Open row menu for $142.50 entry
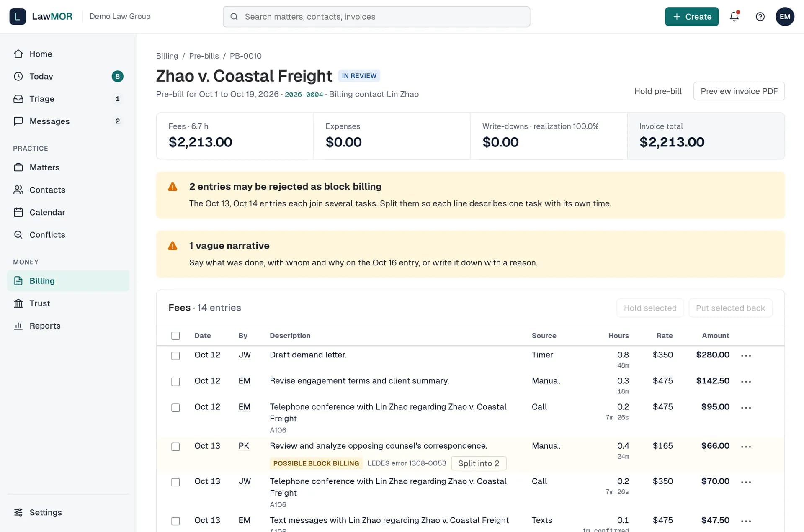This screenshot has width=804, height=532. coord(746,382)
